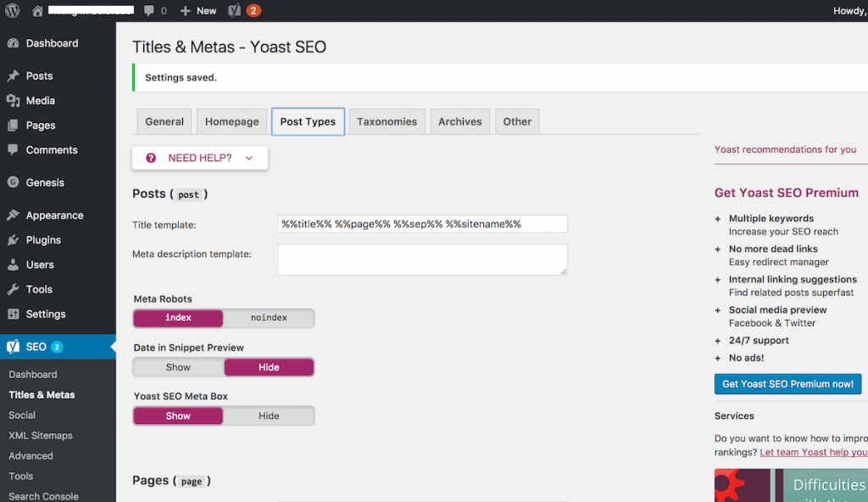Open the comments bubble icon in admin bar
This screenshot has width=868, height=502.
[x=149, y=10]
